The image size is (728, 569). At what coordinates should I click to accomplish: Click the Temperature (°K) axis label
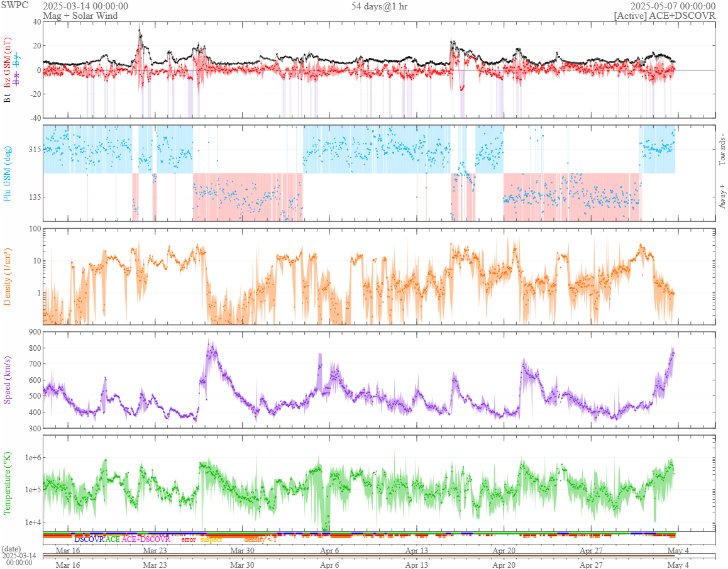pos(7,483)
